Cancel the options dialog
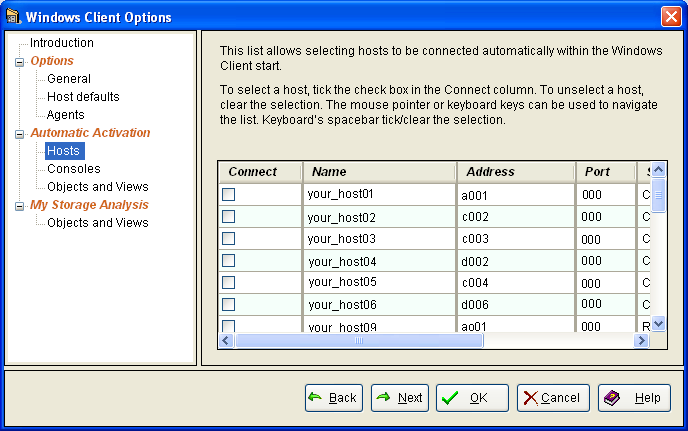Viewport: 688px width, 431px height. click(553, 398)
